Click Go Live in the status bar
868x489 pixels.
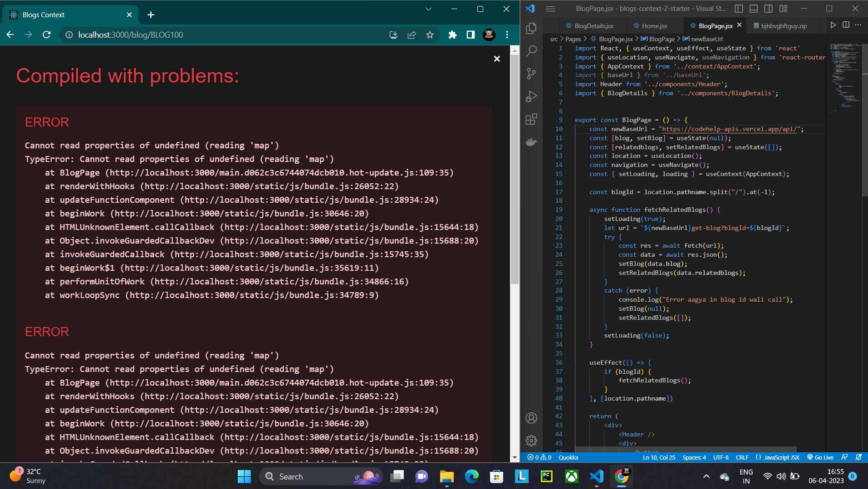coord(820,457)
